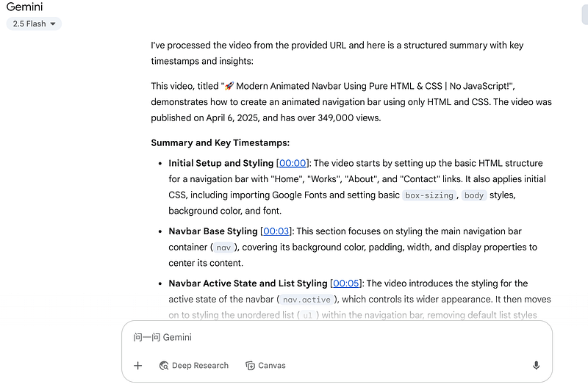Select the nav code snippet

[x=223, y=247]
